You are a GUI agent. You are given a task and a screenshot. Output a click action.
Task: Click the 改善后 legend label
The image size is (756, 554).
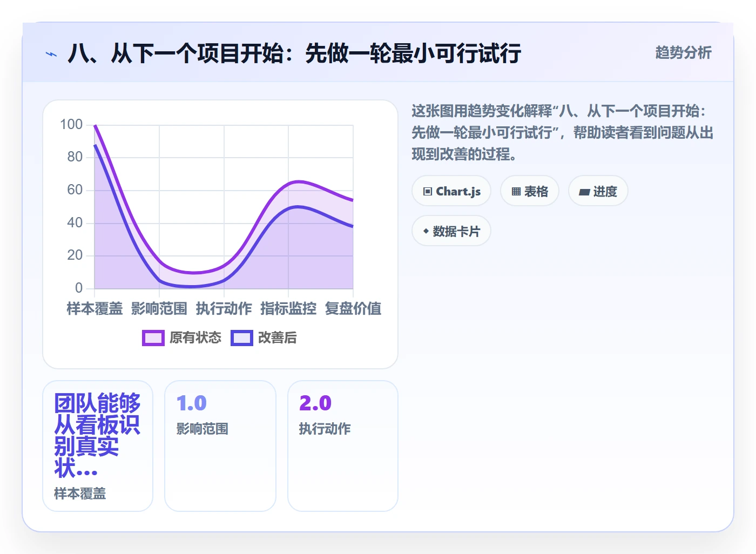[278, 337]
